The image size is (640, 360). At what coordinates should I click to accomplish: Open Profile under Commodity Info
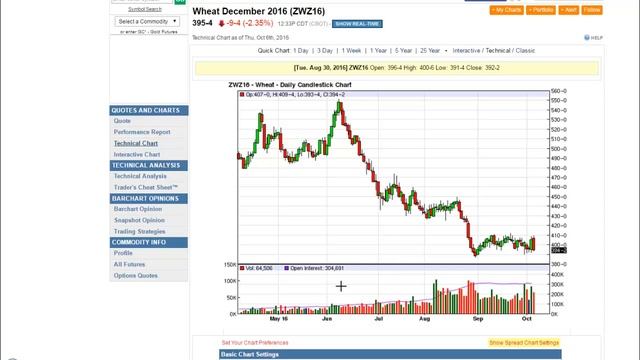tap(123, 253)
